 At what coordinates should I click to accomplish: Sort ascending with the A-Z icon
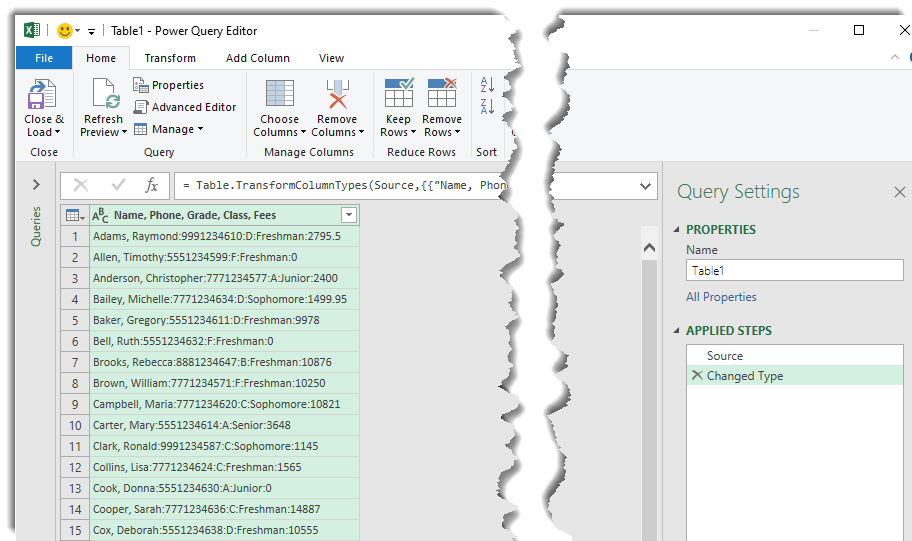(487, 85)
